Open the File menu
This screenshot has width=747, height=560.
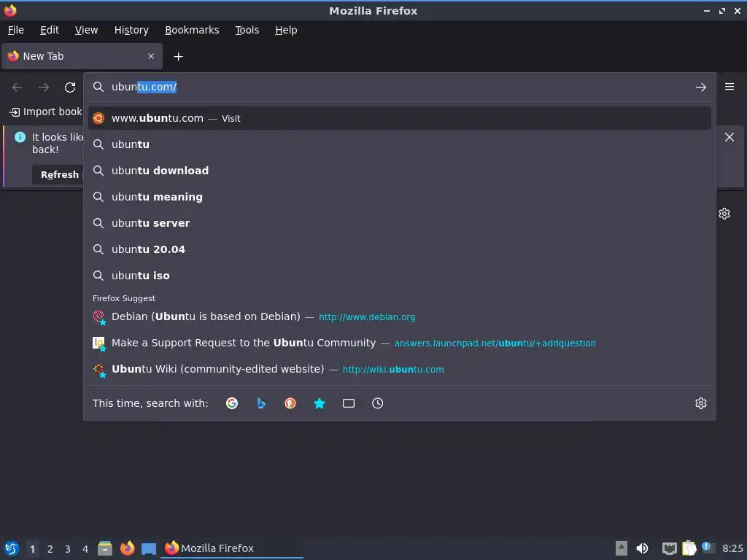tap(16, 30)
